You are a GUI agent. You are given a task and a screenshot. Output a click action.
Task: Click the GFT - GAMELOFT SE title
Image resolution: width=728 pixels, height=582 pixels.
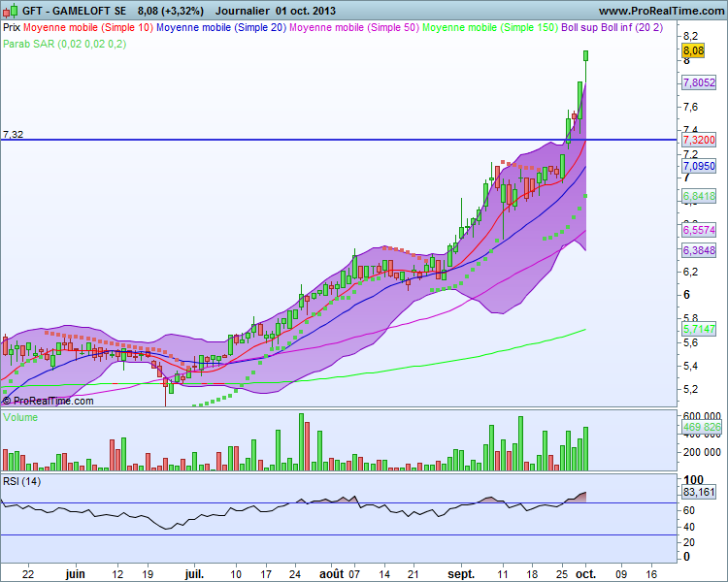point(75,11)
